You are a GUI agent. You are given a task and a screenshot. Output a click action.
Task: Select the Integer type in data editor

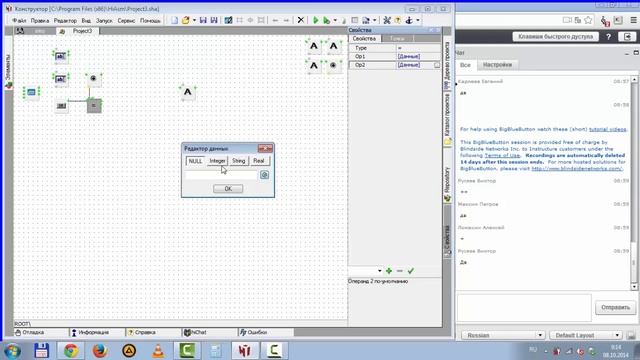pos(217,161)
